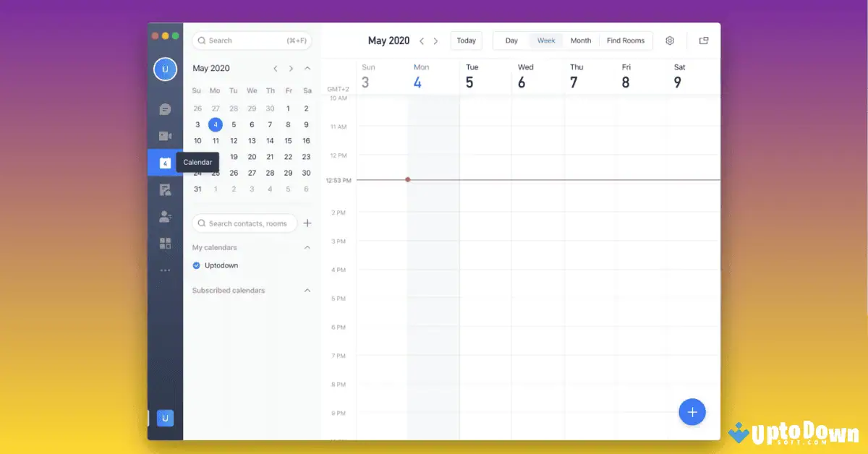The width and height of the screenshot is (868, 454).
Task: Select the Calendar icon in the sidebar
Action: [x=165, y=163]
